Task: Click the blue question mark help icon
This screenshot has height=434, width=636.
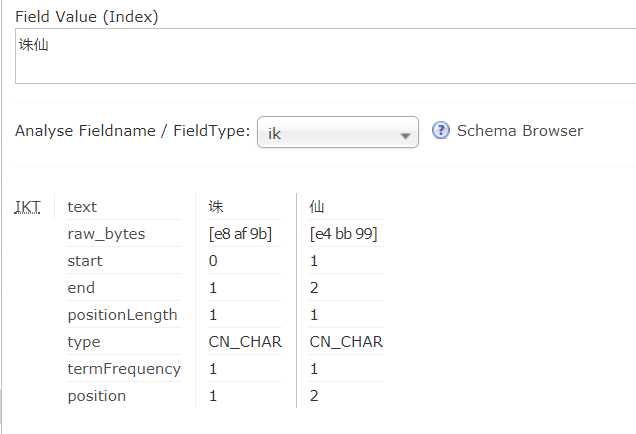Action: click(440, 131)
